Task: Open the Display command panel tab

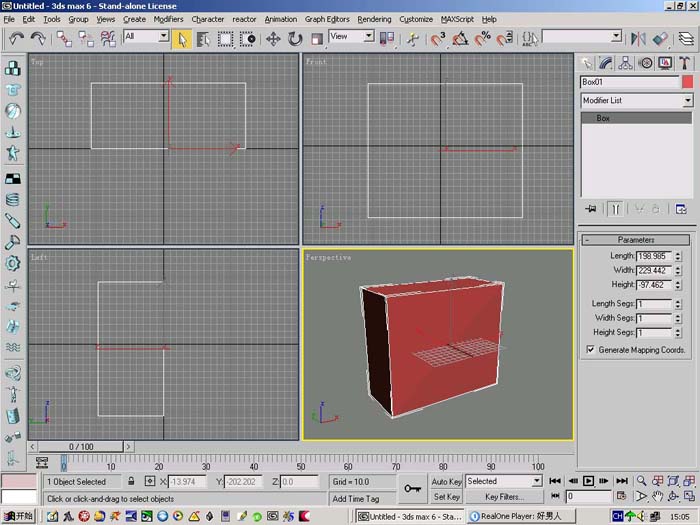Action: tap(665, 63)
